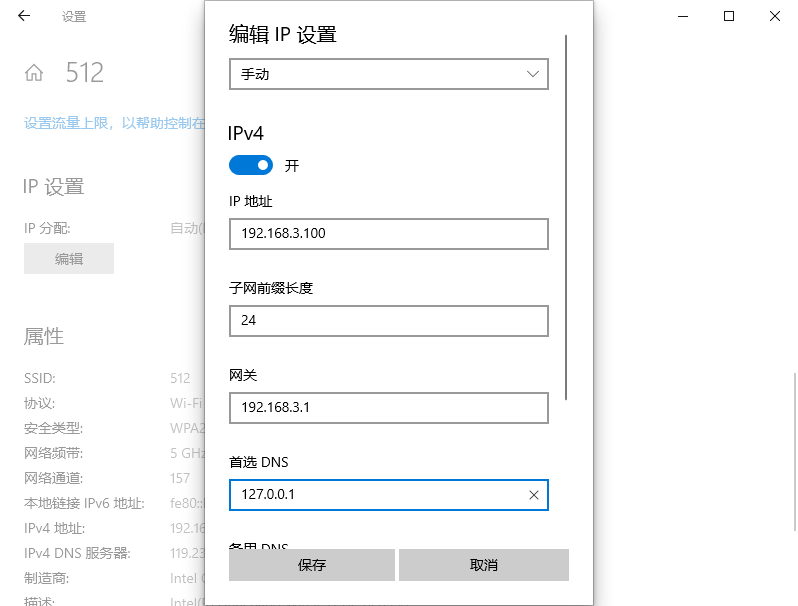Viewport: 798px width, 606px height.
Task: Open the 设置流量上限 link
Action: [114, 123]
